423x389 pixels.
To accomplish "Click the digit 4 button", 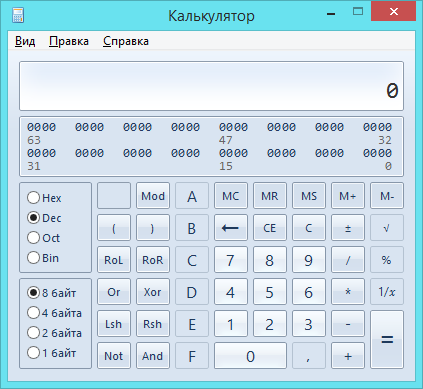I will tap(231, 292).
